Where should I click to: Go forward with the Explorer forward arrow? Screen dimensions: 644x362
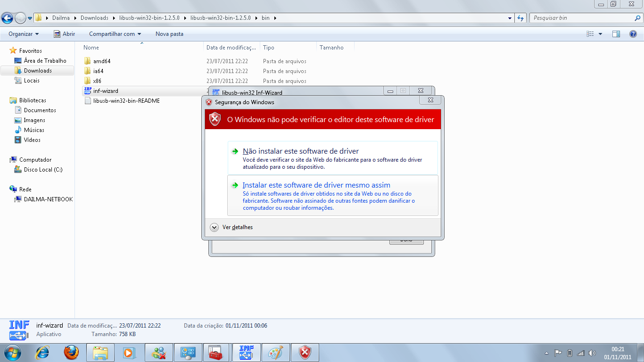click(20, 18)
